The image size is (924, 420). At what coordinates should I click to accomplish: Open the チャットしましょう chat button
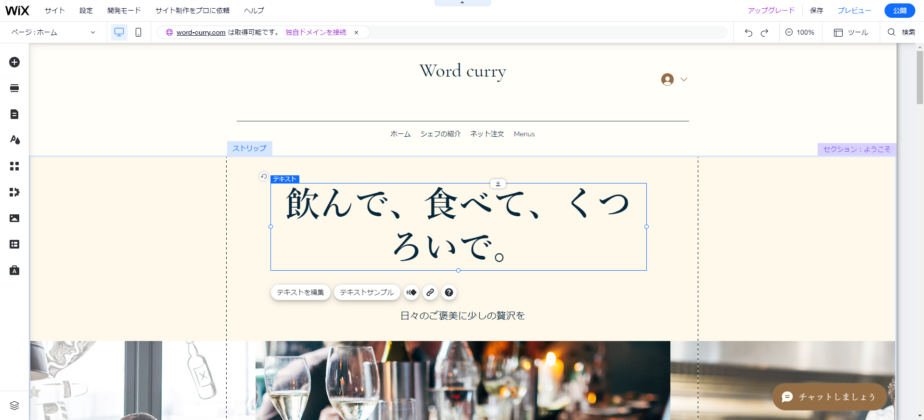coord(829,397)
